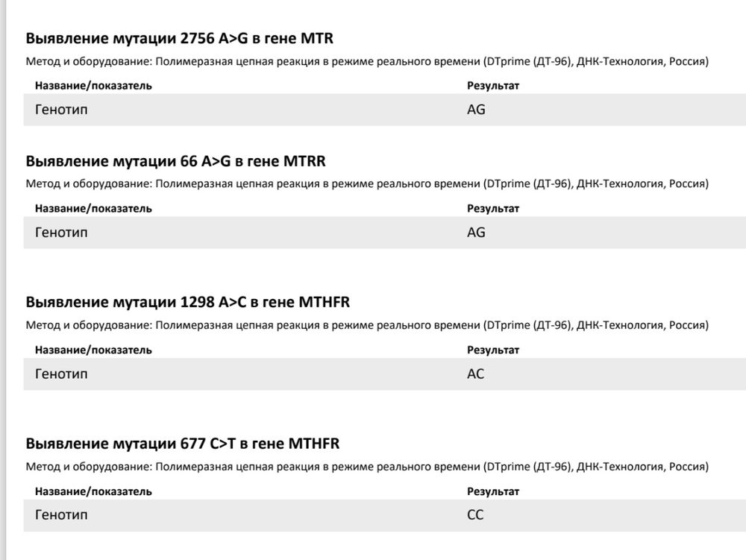The width and height of the screenshot is (746, 560).
Task: Click the Генотип cell in the MTRR table
Action: tap(61, 233)
